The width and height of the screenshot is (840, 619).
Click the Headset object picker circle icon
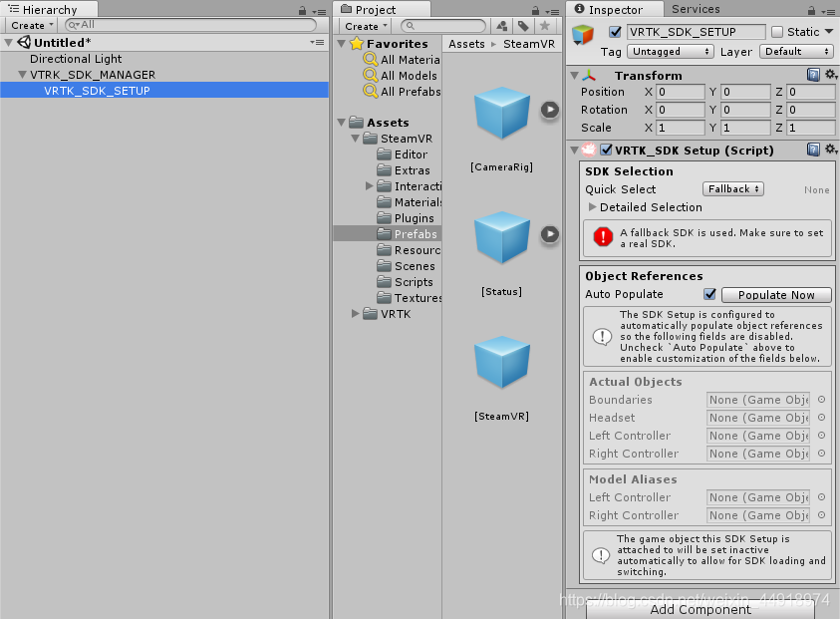coord(822,417)
